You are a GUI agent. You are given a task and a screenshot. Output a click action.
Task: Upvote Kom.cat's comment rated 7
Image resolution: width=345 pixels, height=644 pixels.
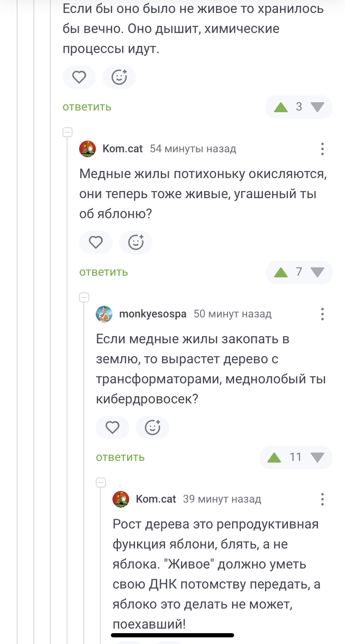tap(281, 272)
